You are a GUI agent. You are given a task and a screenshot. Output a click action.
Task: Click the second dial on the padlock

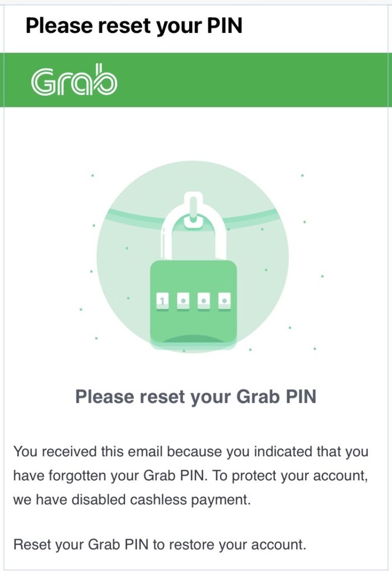click(183, 301)
